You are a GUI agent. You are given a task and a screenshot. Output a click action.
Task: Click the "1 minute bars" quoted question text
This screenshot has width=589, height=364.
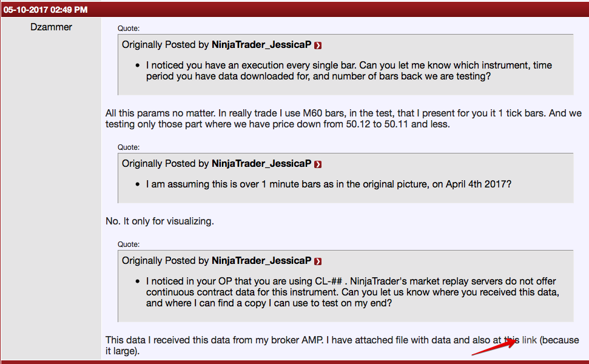(328, 183)
